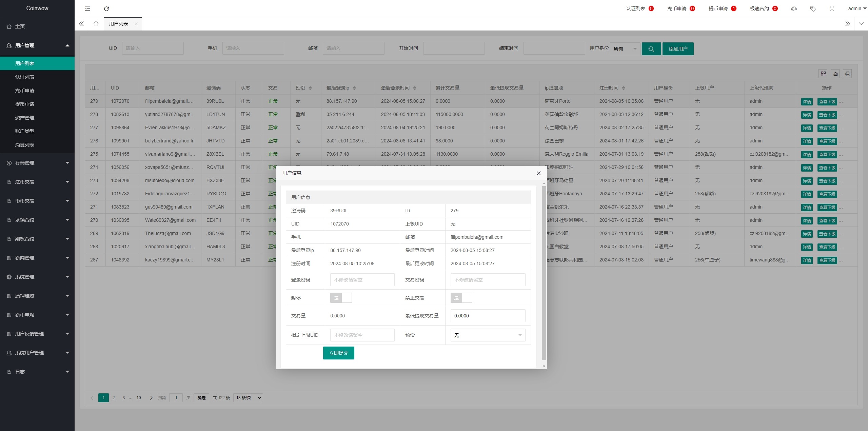Click 立即提交 submit button in dialog

(x=339, y=353)
